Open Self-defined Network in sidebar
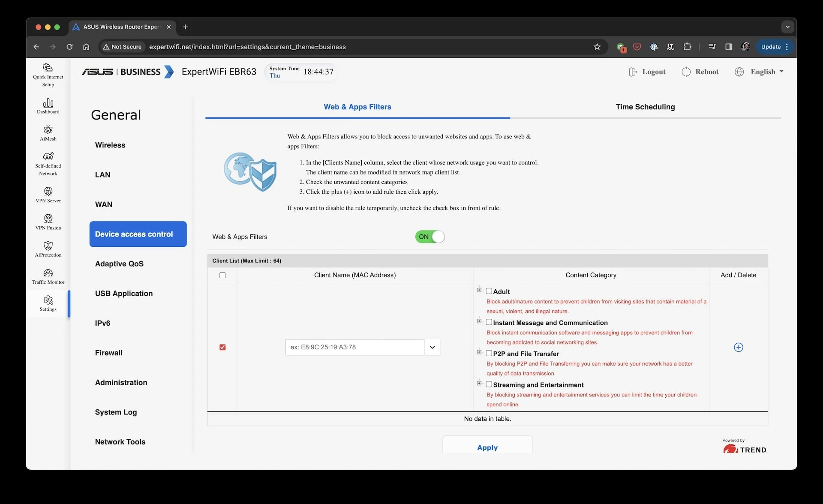The width and height of the screenshot is (823, 504). point(48,164)
